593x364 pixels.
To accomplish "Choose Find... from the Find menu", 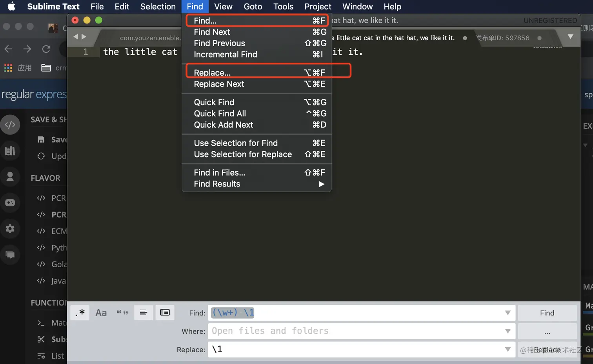I will pos(256,20).
